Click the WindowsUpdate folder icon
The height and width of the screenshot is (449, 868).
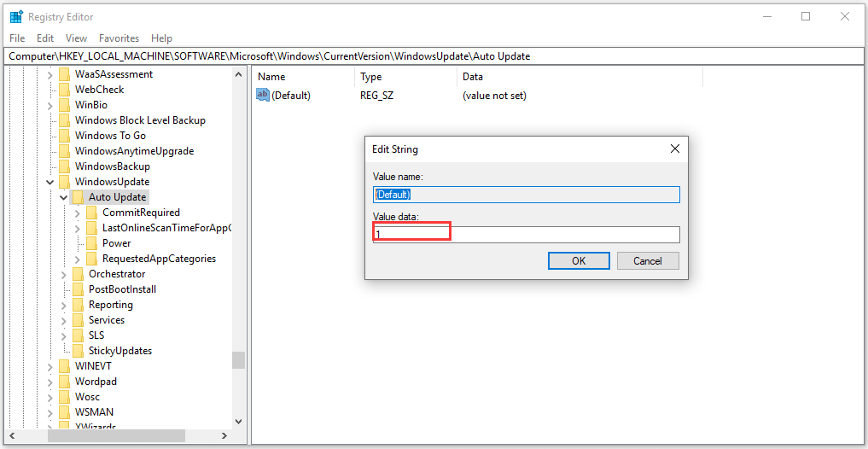click(x=64, y=182)
